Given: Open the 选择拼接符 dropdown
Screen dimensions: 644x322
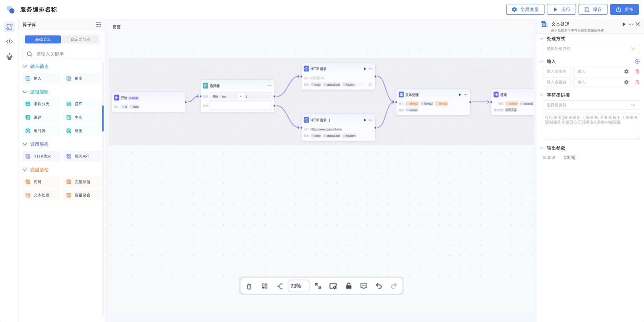Looking at the screenshot, I should click(591, 105).
